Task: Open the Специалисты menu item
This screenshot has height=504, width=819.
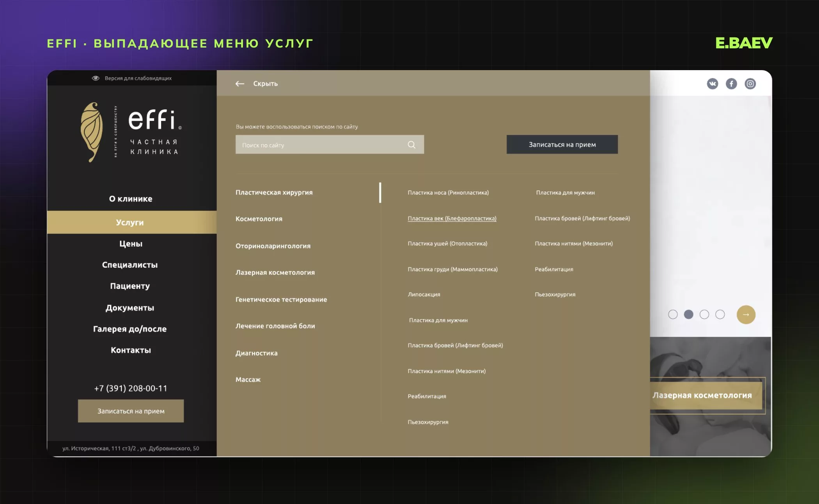Action: point(130,265)
